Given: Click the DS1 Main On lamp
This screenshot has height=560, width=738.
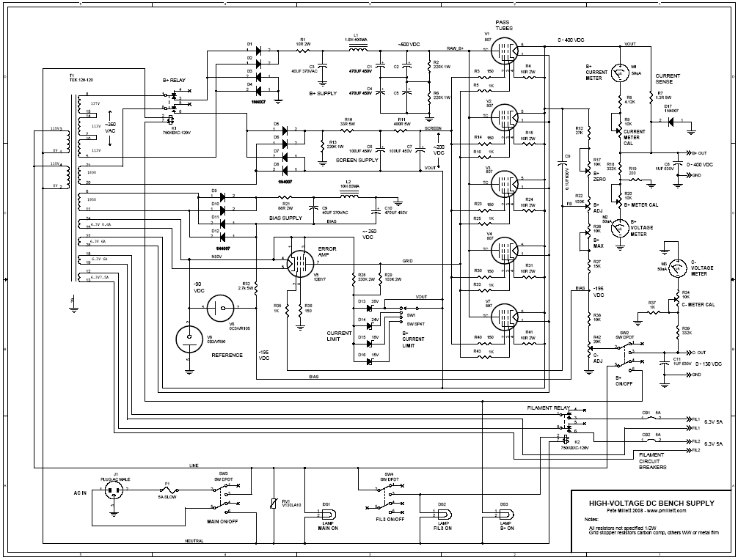Looking at the screenshot, I should point(326,513).
